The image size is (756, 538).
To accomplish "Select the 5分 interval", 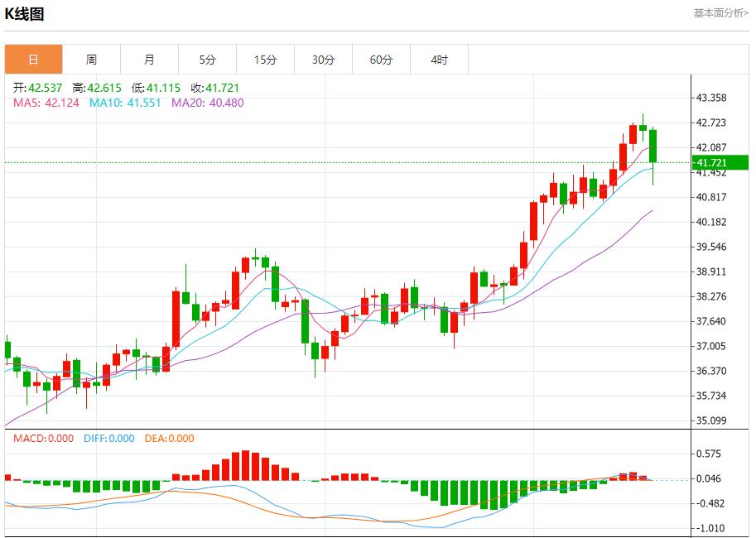I will [207, 59].
